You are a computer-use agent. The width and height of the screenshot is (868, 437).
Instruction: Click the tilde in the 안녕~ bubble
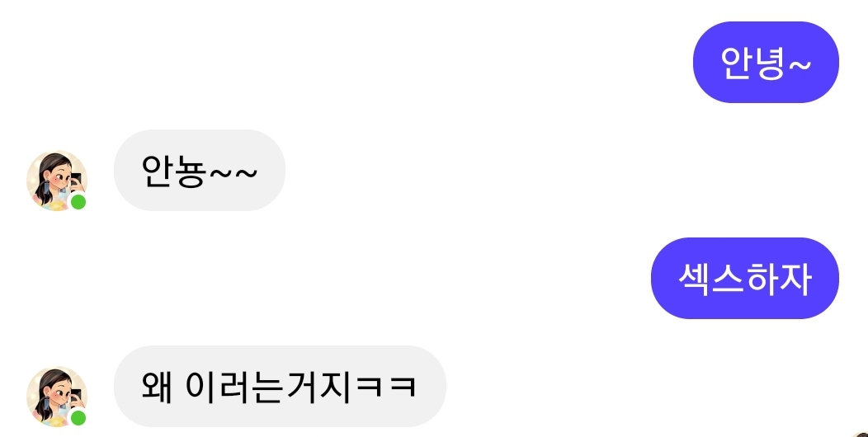coord(798,64)
